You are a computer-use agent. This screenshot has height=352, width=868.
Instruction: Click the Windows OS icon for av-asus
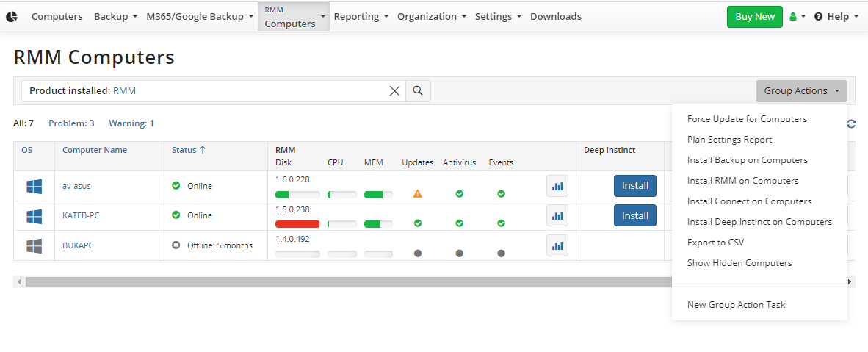coord(35,186)
